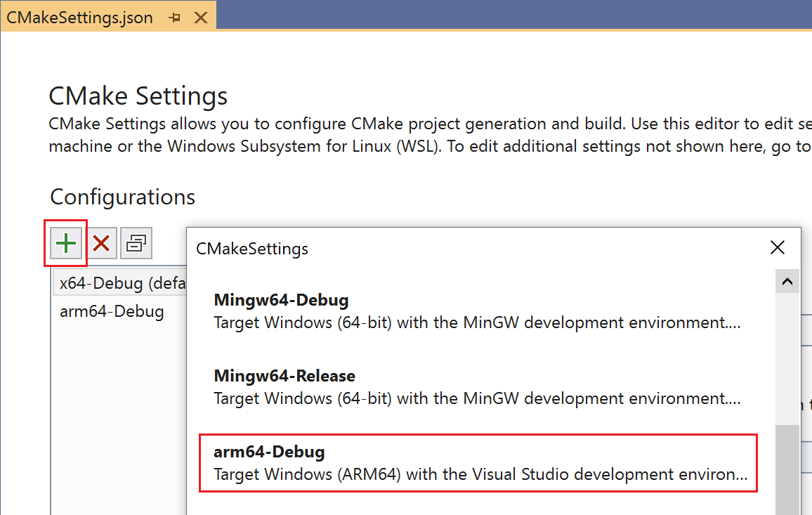Remove the selected configuration using the red X icon
The height and width of the screenshot is (515, 812).
click(x=102, y=242)
